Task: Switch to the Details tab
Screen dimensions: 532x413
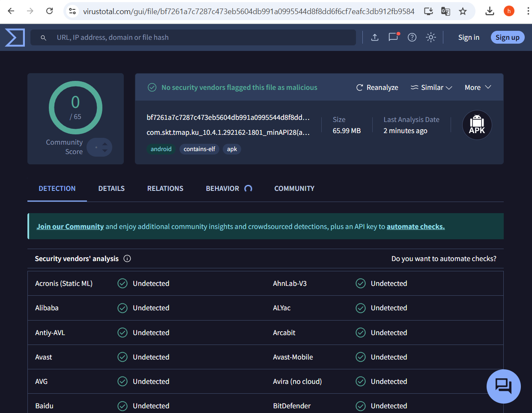Action: tap(111, 188)
